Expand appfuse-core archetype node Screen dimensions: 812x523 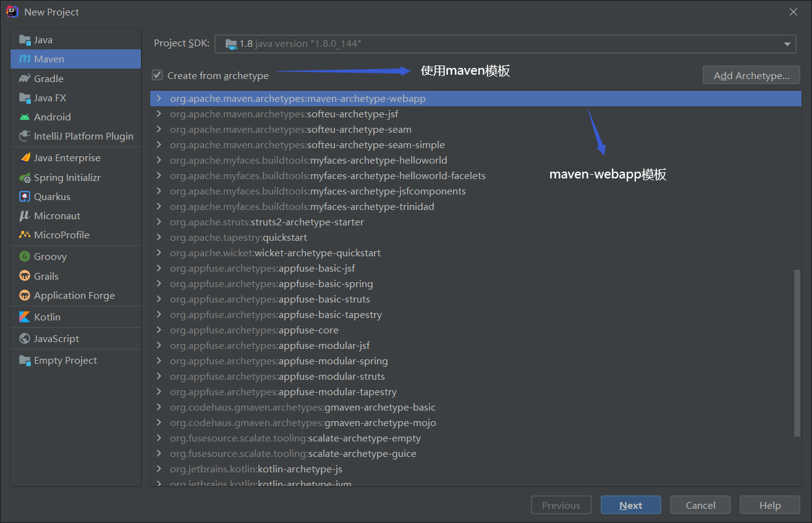click(x=159, y=330)
